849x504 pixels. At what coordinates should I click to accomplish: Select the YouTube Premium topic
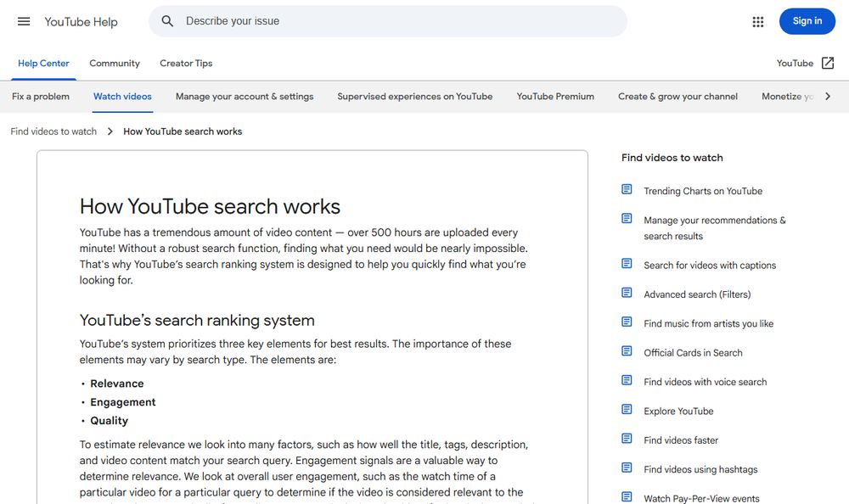tap(555, 97)
